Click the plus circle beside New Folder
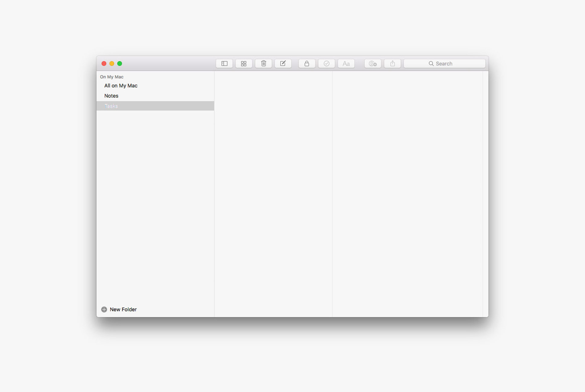Screen dimensions: 585x392 click(104, 309)
